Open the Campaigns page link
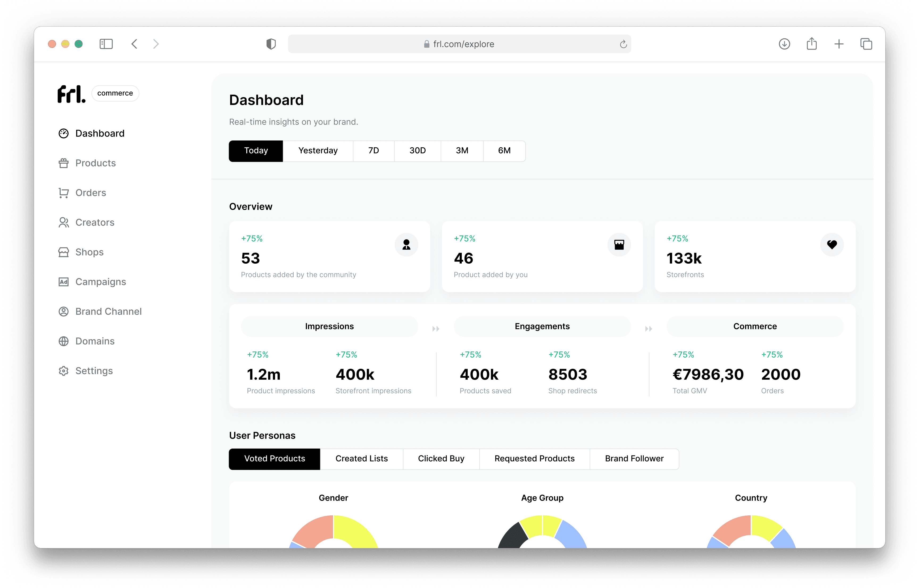The image size is (918, 588). point(101,282)
